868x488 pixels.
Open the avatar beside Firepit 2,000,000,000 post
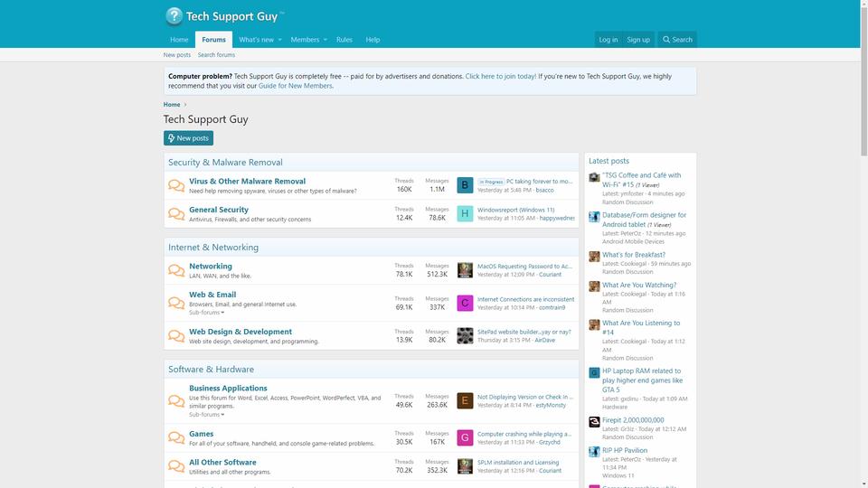pyautogui.click(x=594, y=422)
